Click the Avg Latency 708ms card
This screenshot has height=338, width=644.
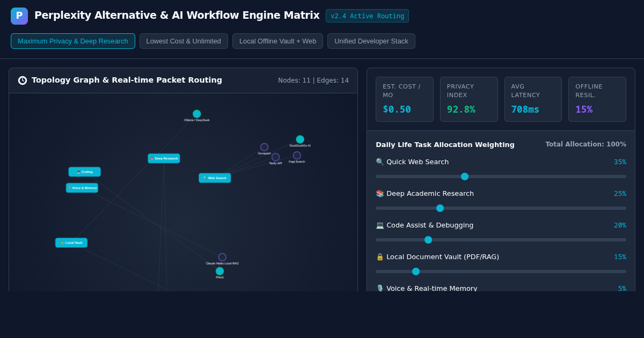533,99
